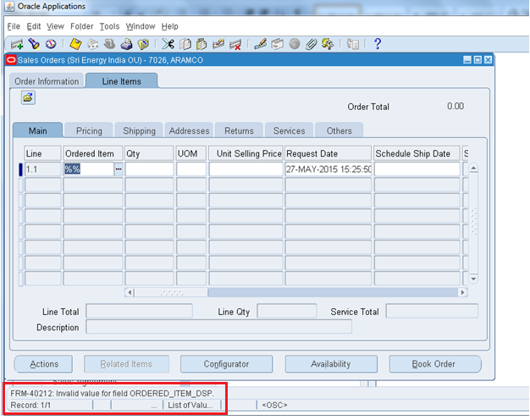Click the horizontal scrollbar left arrow
This screenshot has height=420, width=530.
[x=130, y=292]
